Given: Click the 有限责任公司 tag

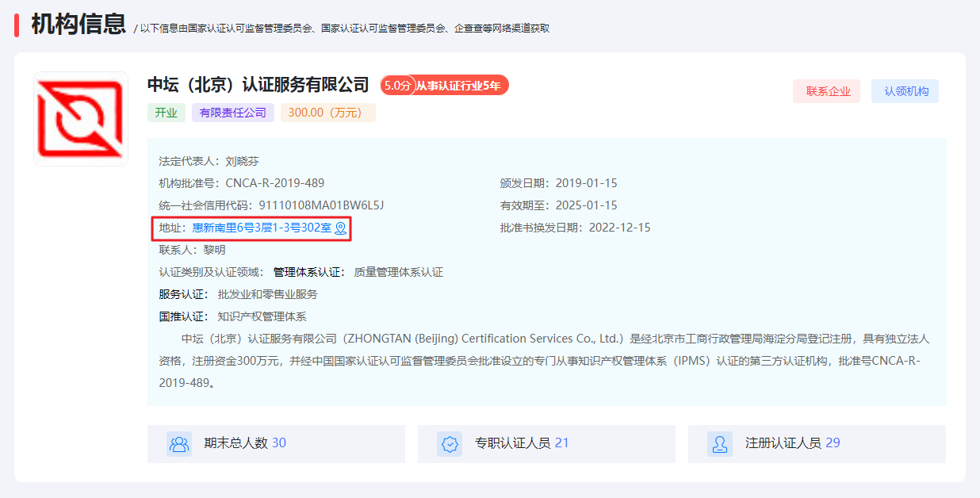Looking at the screenshot, I should 233,113.
